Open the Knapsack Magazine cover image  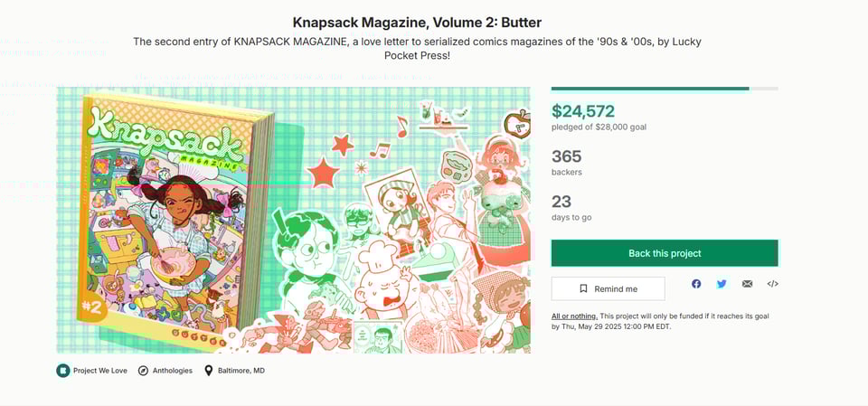[293, 220]
